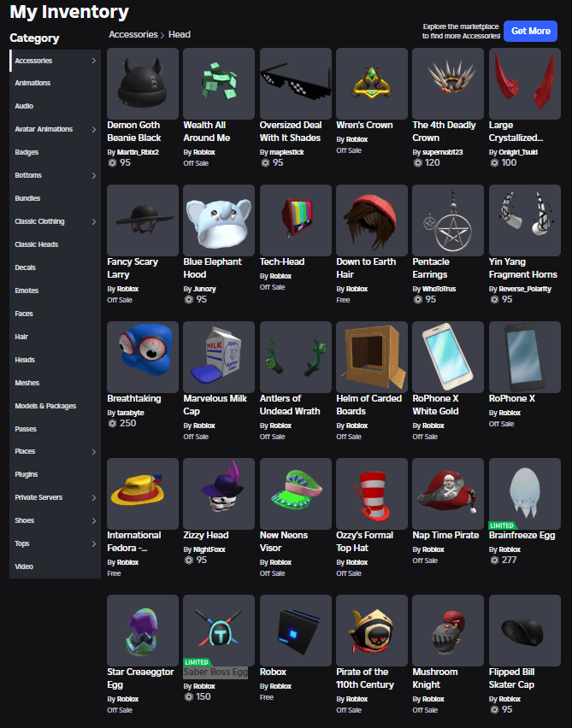Expand Private Servers submenu arrow
Screen dimensions: 572x728
[94, 497]
